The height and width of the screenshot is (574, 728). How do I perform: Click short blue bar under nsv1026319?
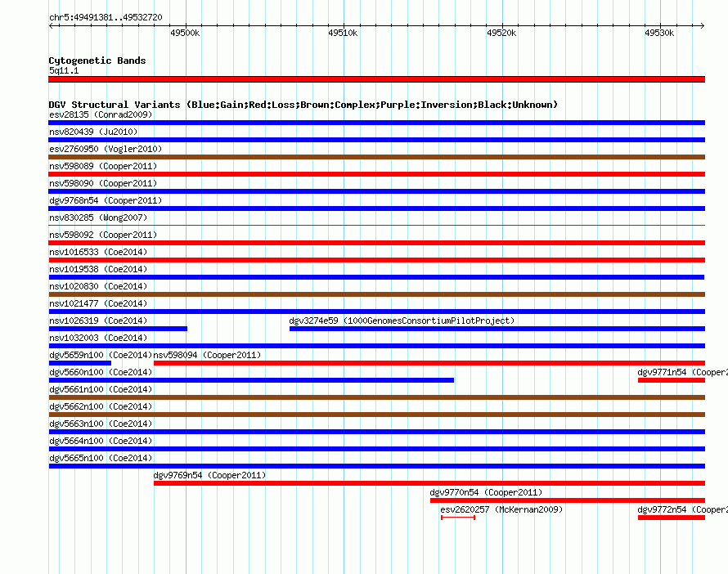118,329
